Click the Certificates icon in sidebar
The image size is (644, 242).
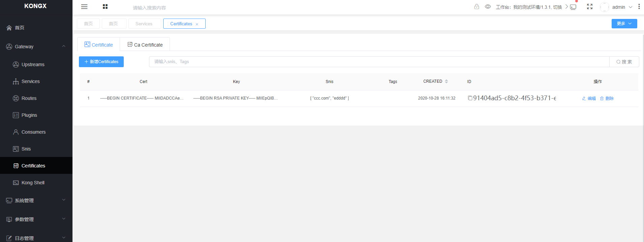point(16,166)
